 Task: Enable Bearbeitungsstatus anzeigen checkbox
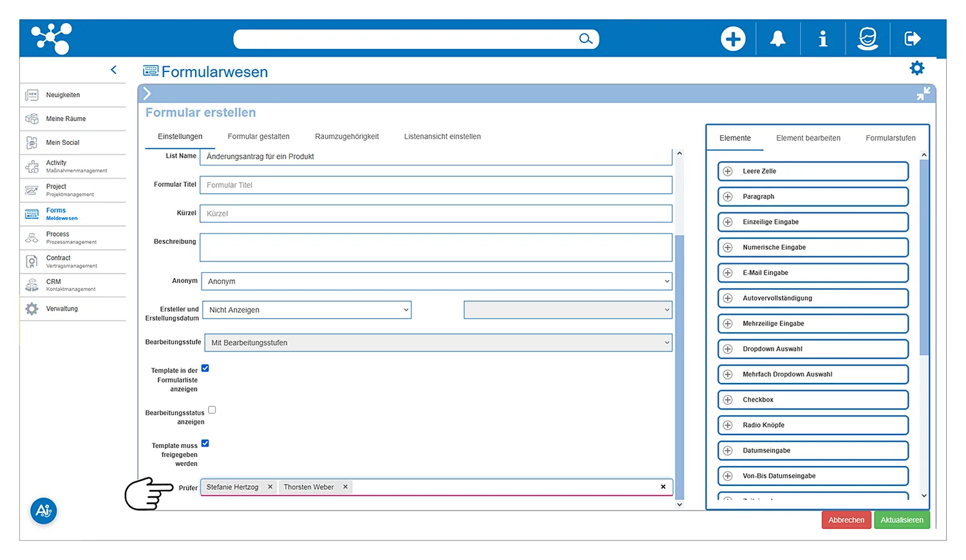[x=212, y=410]
